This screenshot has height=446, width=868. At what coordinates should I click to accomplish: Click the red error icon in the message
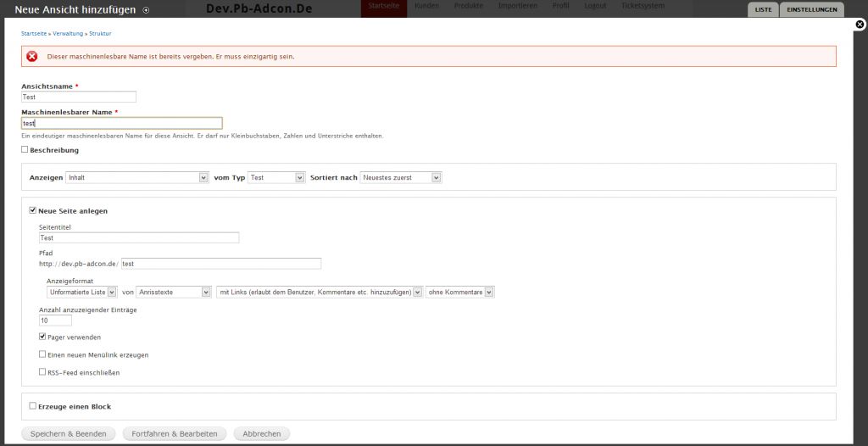tap(32, 57)
